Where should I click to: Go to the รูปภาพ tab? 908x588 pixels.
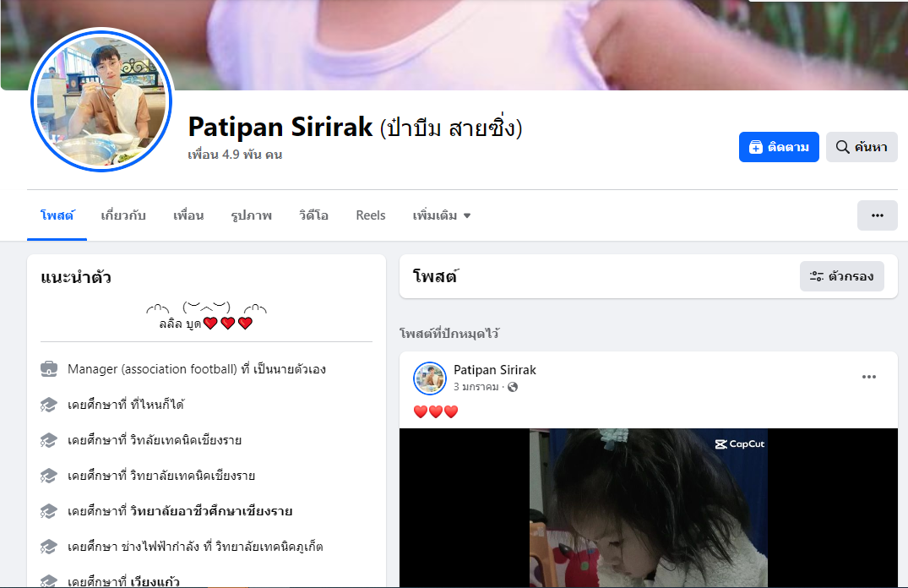(x=251, y=215)
